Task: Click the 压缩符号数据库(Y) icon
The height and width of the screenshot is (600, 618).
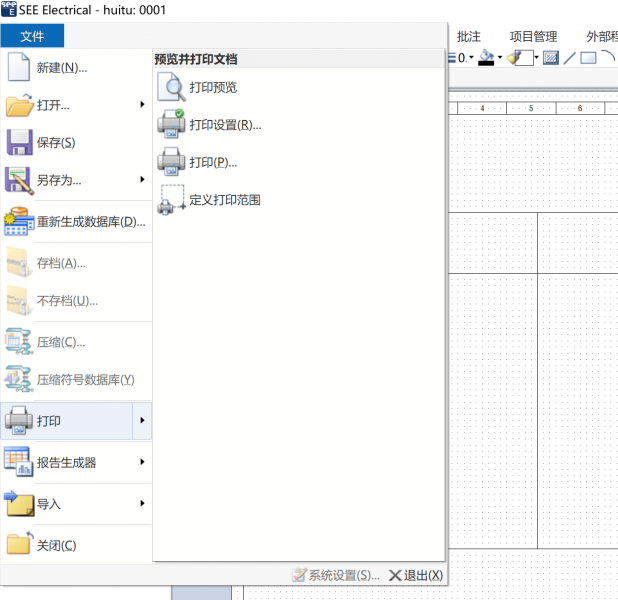Action: (19, 379)
